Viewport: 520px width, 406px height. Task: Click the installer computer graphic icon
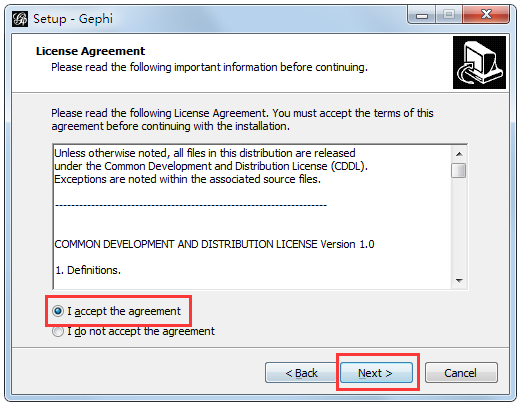tap(479, 63)
